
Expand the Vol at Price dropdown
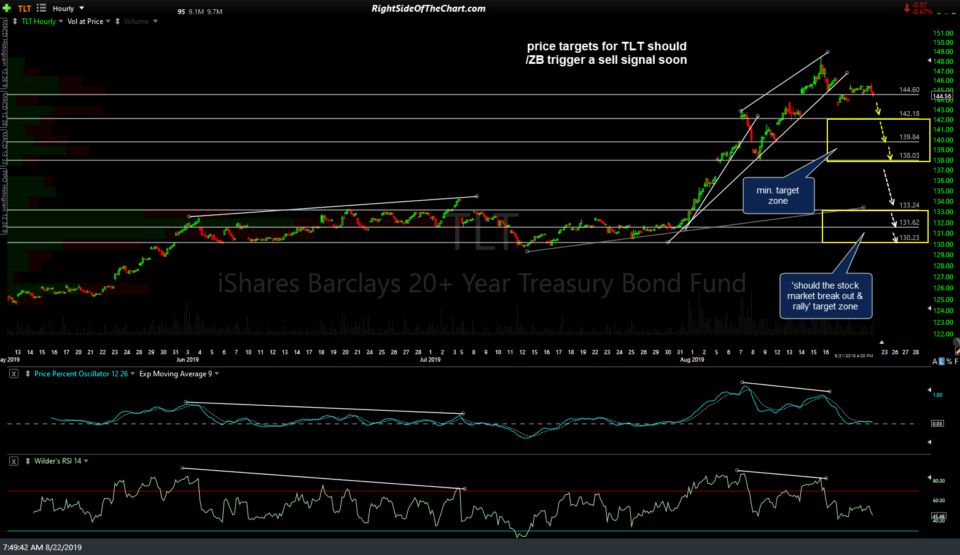pos(108,21)
